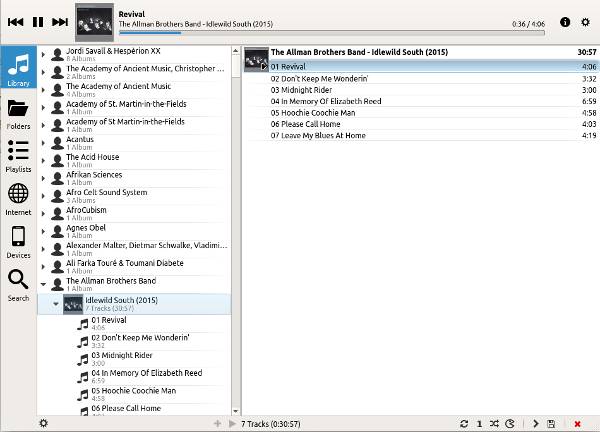Pause playback of Revival
The height and width of the screenshot is (432, 600).
tap(38, 22)
